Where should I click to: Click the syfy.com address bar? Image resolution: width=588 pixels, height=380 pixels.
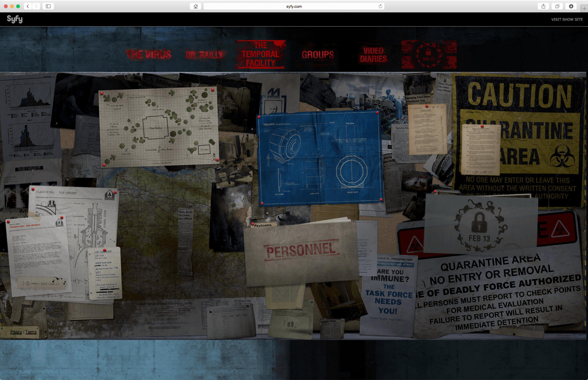pos(294,6)
